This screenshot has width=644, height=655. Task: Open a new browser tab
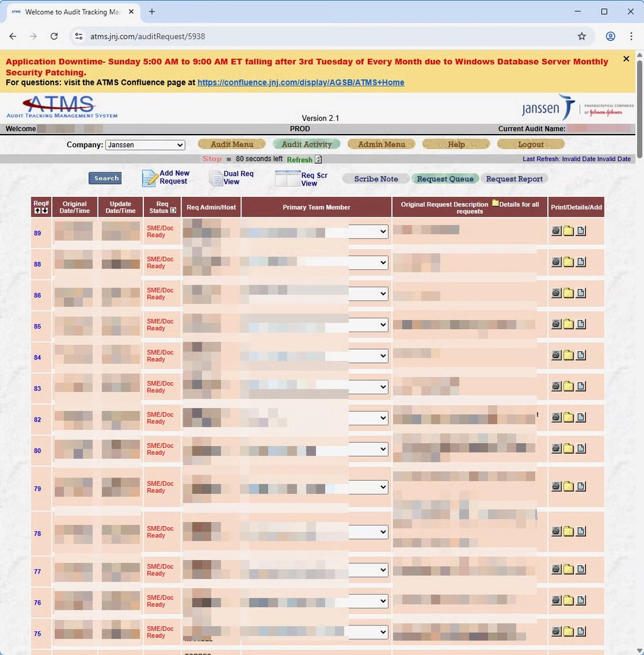click(152, 12)
